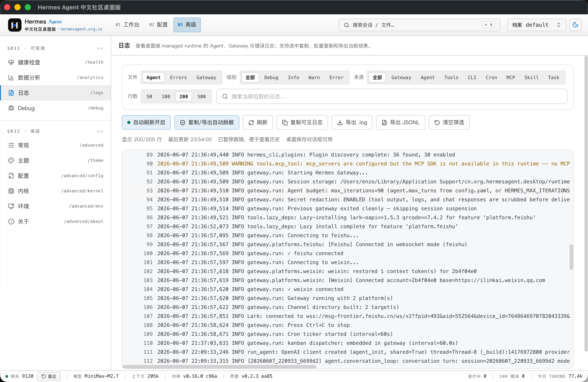Select 500 rows for 行数
The width and height of the screenshot is (588, 382).
201,97
